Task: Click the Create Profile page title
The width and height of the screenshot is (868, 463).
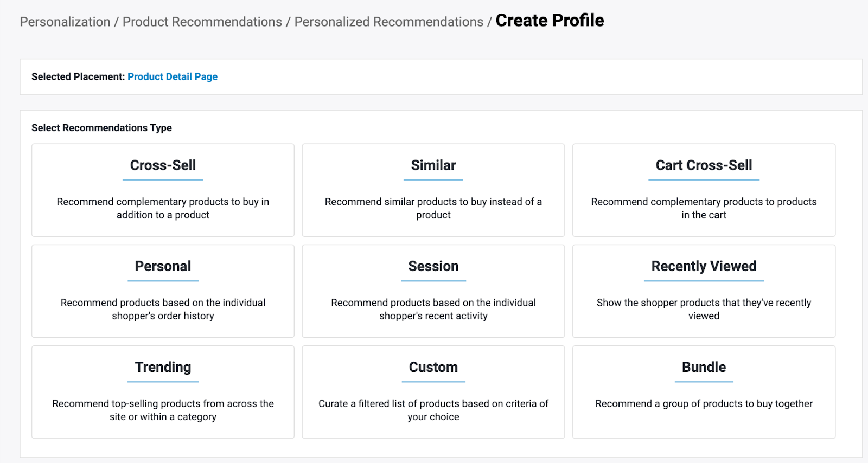Action: [550, 21]
